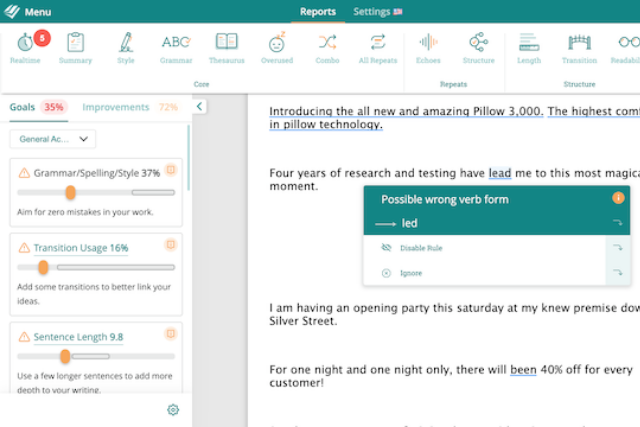This screenshot has height=427, width=640.
Task: Open the Thesaurus report
Action: (227, 48)
